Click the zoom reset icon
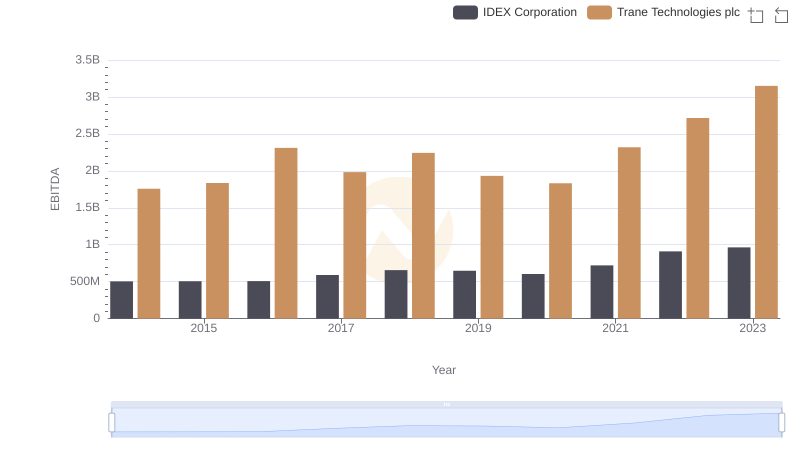Viewport: 800px width, 461px height. point(781,15)
